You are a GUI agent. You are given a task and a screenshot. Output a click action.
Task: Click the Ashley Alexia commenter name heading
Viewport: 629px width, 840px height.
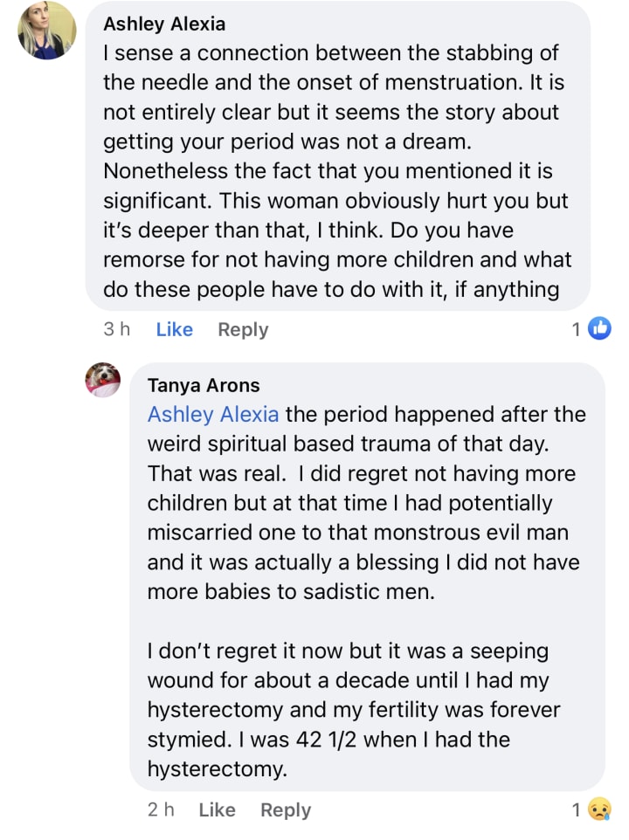pos(164,24)
